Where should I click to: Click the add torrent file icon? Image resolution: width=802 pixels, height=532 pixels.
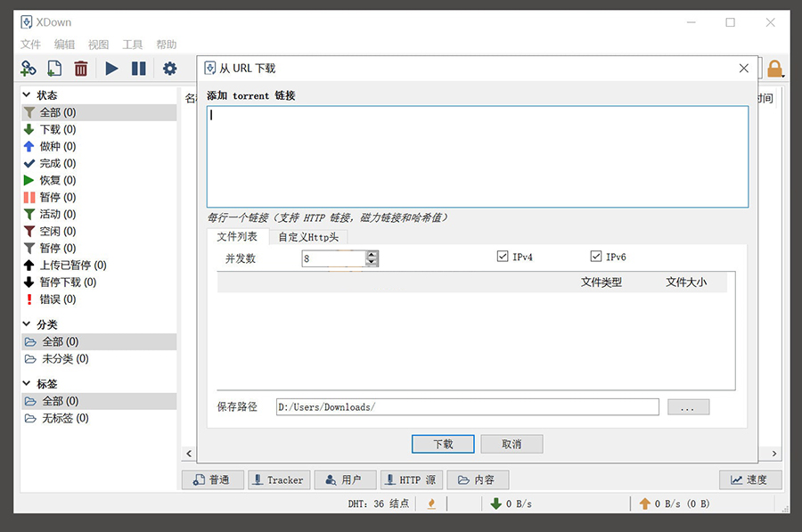[54, 69]
